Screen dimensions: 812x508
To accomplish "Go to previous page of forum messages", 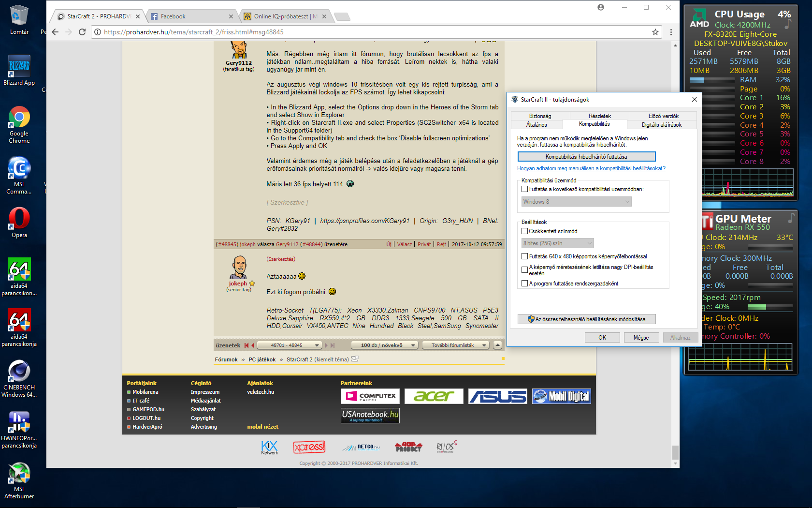I will click(253, 345).
